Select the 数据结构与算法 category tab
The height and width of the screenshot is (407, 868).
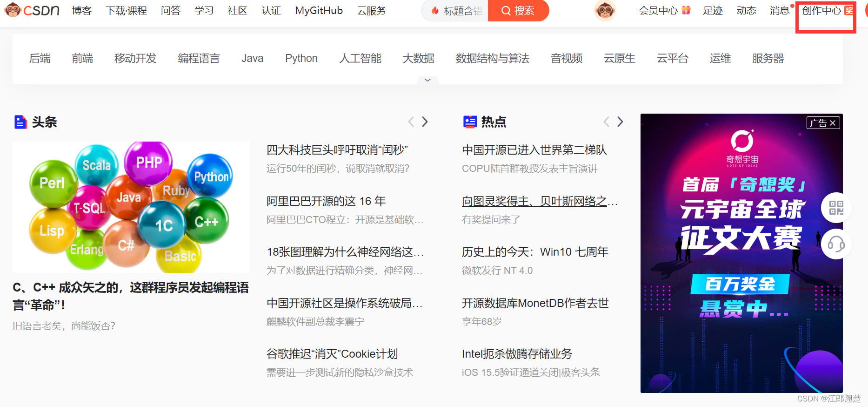pyautogui.click(x=492, y=58)
